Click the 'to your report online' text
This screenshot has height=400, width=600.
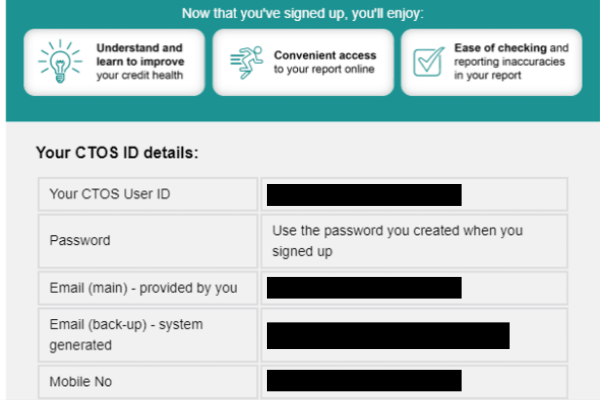(324, 69)
